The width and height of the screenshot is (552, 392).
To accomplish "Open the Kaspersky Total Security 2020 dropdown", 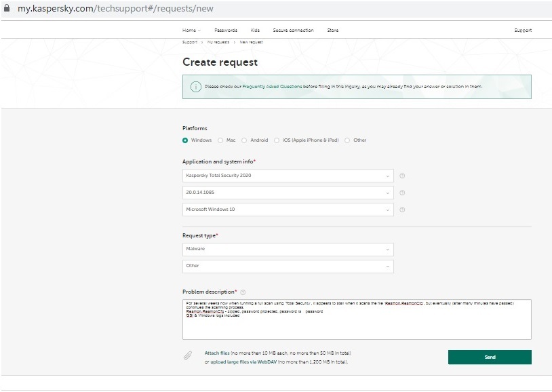I will [288, 176].
